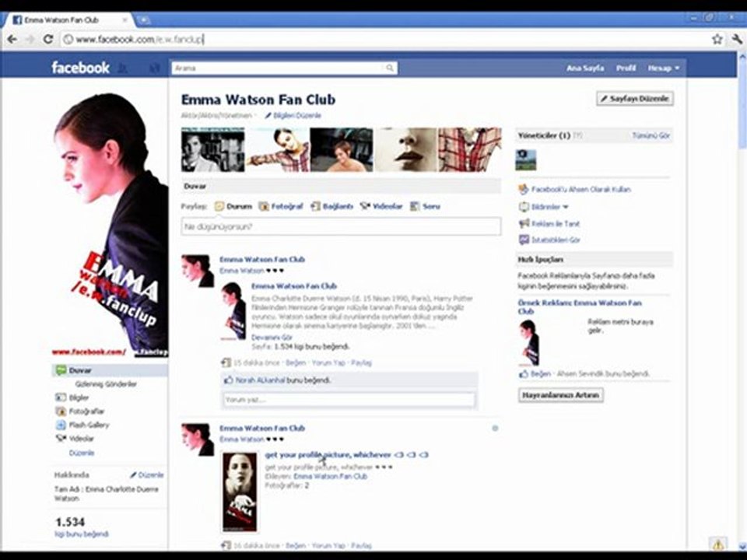Open album cover thumbnail in second post
The height and width of the screenshot is (560, 747).
click(240, 492)
